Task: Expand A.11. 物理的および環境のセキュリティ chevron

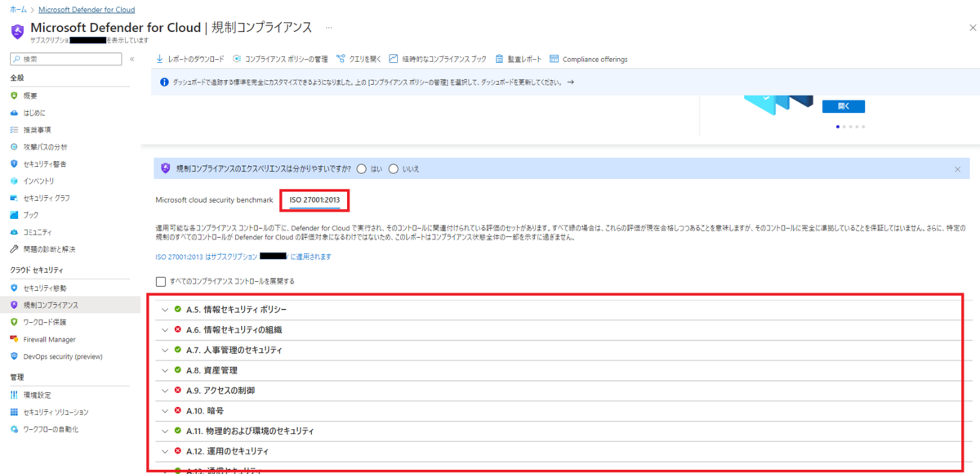Action: point(165,431)
